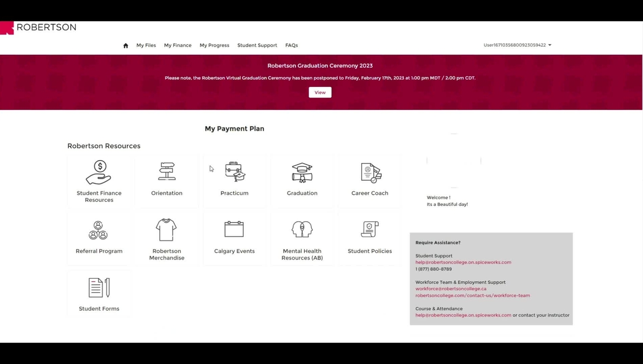
Task: Click the My Payment Plan heading
Action: (235, 129)
